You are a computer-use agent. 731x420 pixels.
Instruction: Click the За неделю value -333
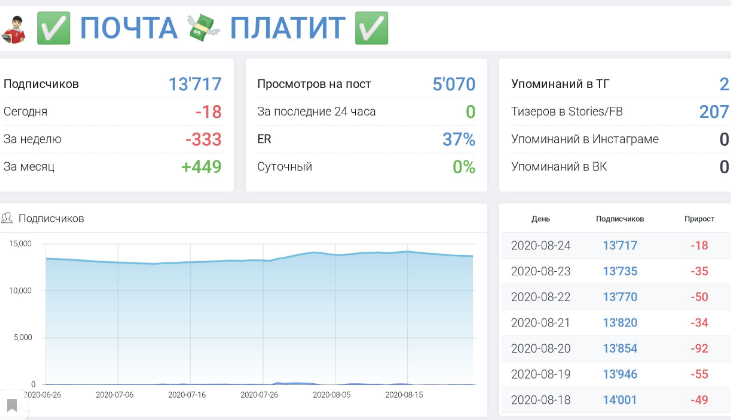point(203,139)
